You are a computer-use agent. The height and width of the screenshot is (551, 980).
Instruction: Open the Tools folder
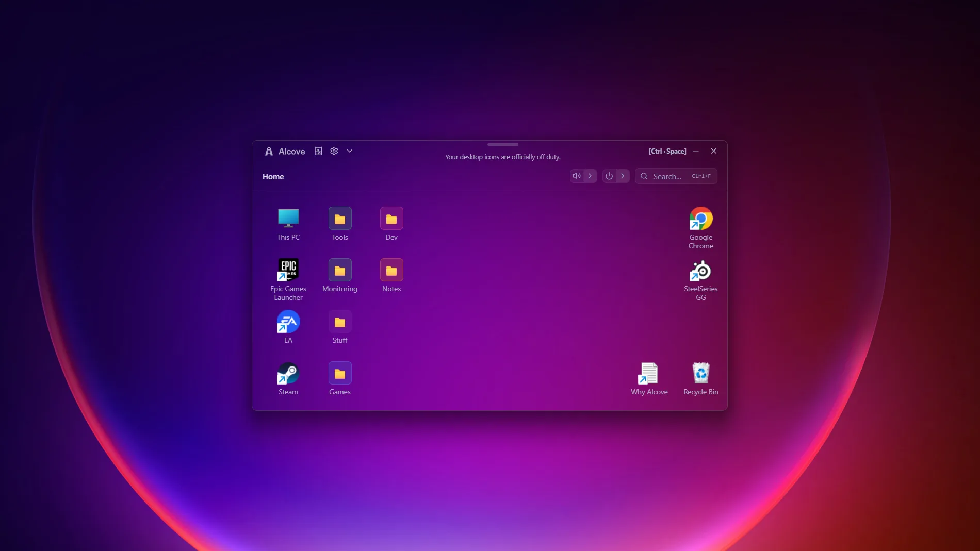point(340,224)
